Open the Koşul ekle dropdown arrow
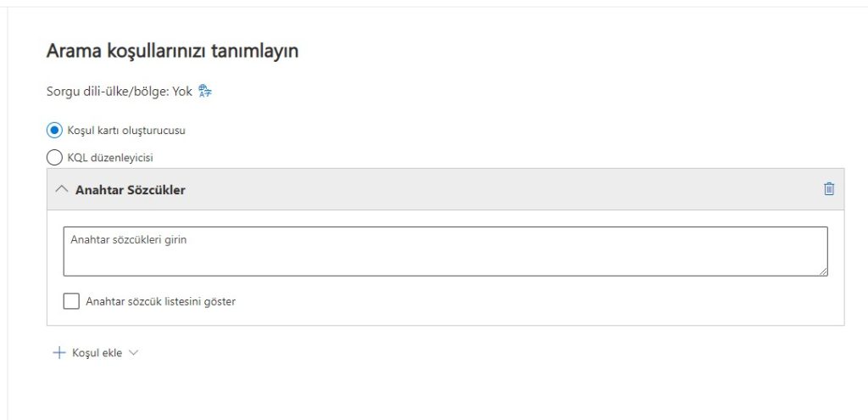Image resolution: width=868 pixels, height=420 pixels. click(133, 353)
